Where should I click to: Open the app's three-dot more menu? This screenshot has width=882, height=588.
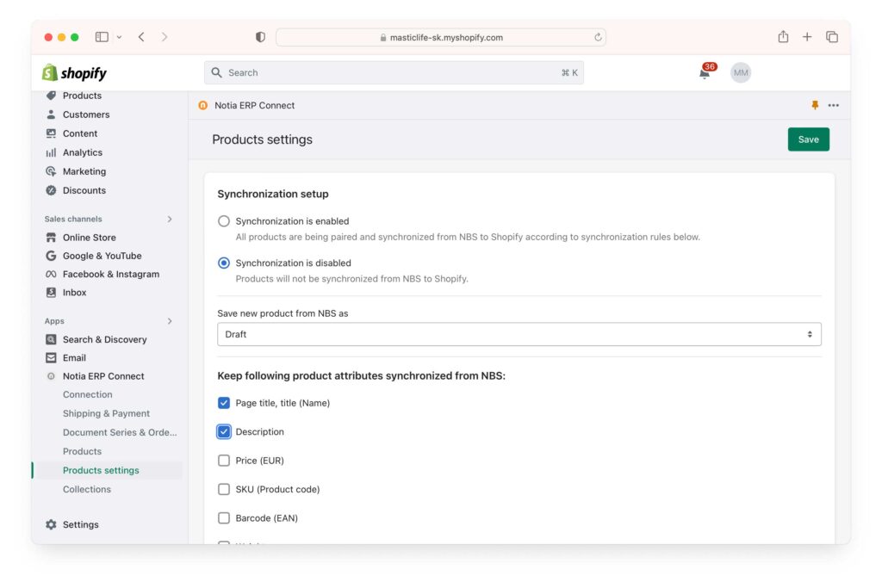(x=833, y=105)
